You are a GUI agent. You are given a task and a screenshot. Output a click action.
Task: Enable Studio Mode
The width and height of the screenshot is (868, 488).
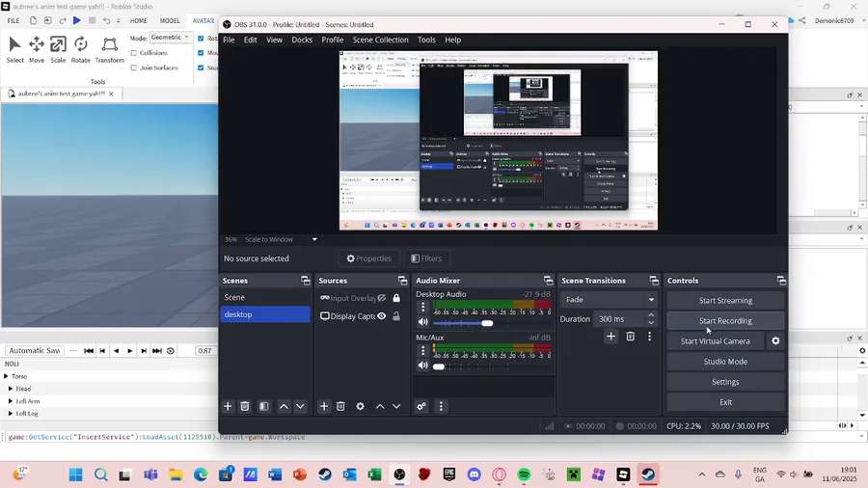pyautogui.click(x=725, y=362)
